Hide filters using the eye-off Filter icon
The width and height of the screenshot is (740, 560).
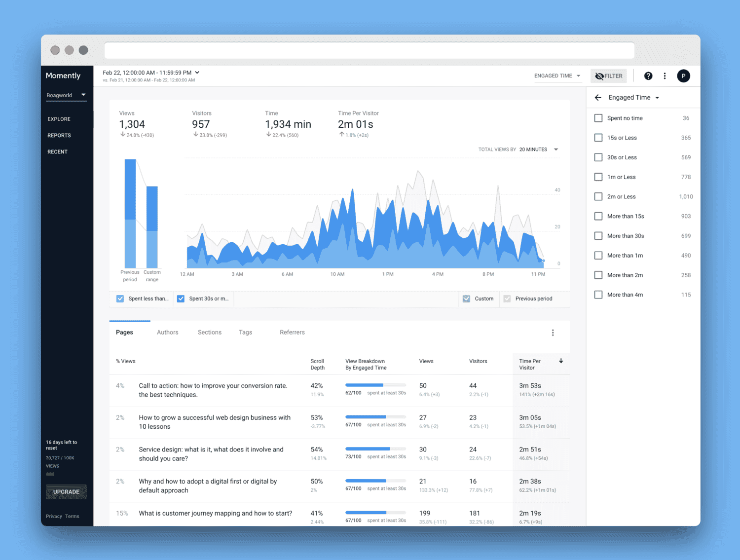tap(608, 75)
